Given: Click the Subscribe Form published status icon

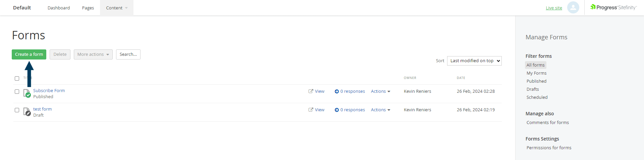Looking at the screenshot, I should [x=27, y=93].
